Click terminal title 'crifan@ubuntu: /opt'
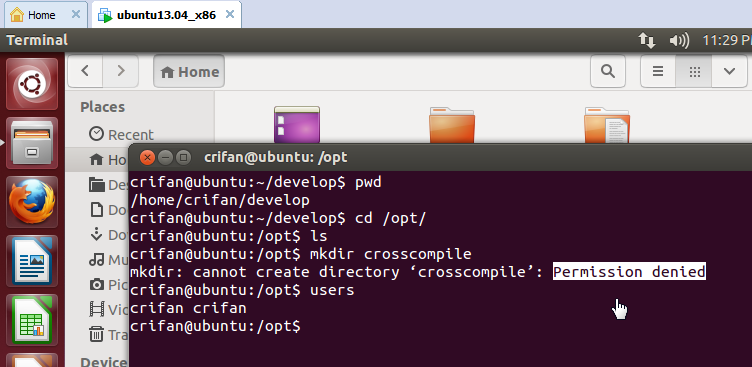Viewport: 752px width, 367px height. tap(275, 157)
